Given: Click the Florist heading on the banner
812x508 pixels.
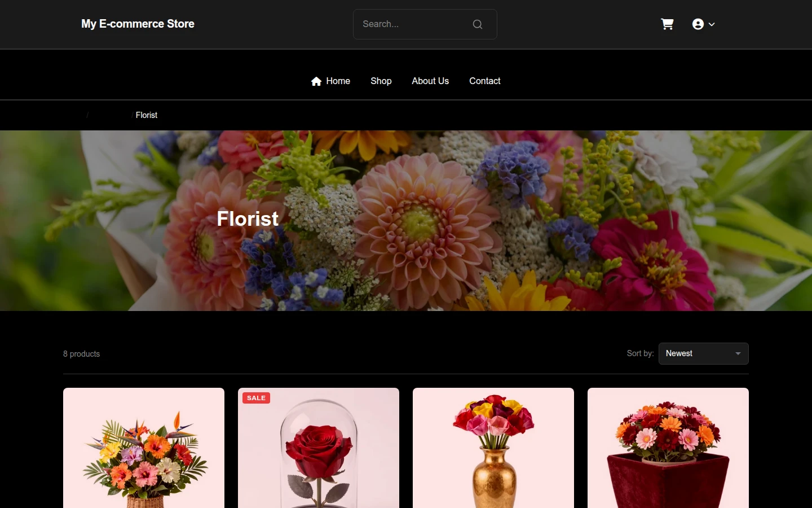Looking at the screenshot, I should click(248, 219).
